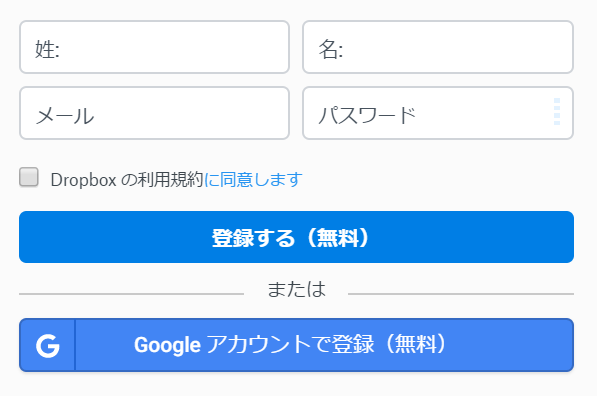The height and width of the screenshot is (396, 597).
Task: Focus the 姓 last name field
Action: click(155, 47)
